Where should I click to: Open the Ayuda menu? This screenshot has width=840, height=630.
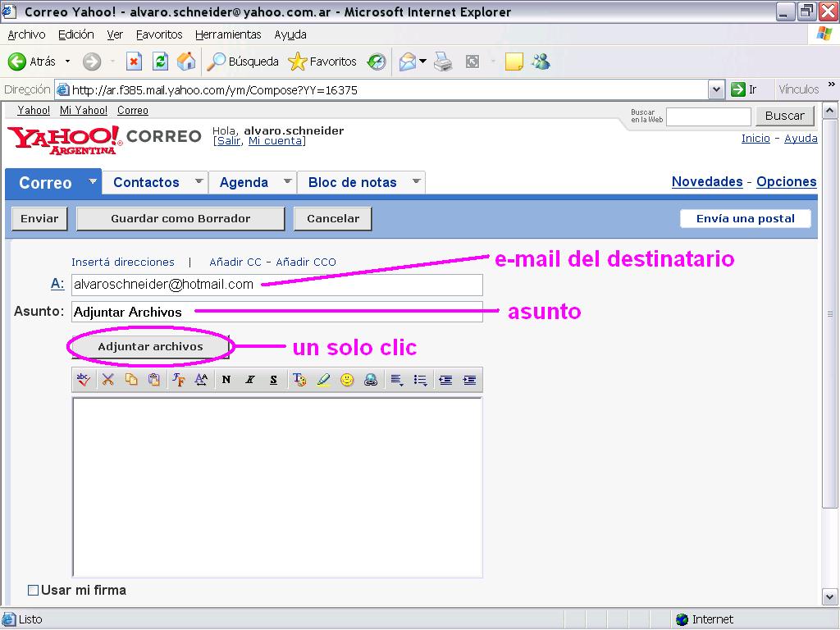click(x=290, y=34)
